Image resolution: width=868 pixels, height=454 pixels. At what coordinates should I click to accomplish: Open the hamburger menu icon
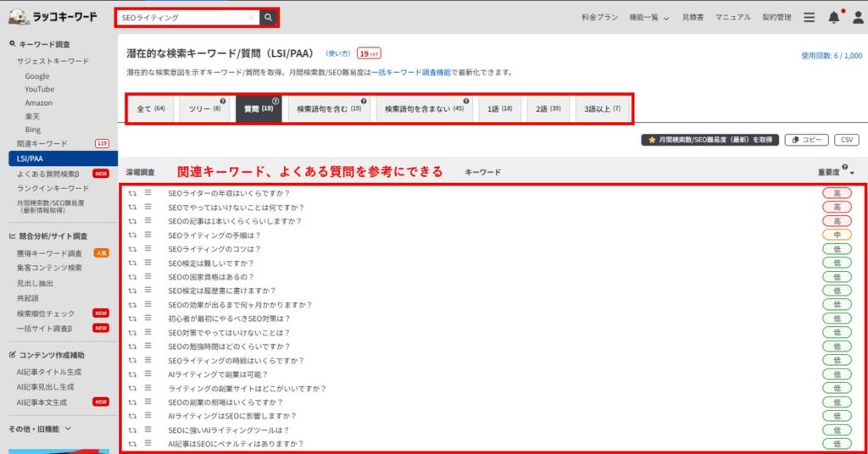[x=810, y=17]
